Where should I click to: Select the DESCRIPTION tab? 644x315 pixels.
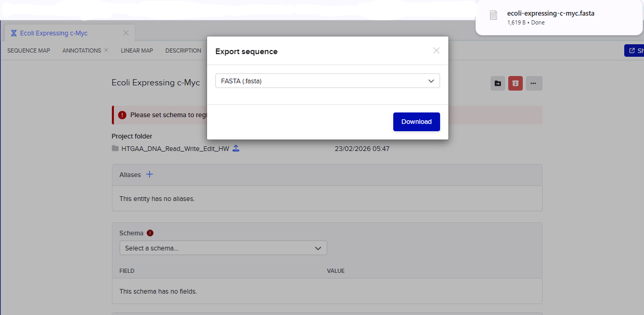[x=183, y=51]
